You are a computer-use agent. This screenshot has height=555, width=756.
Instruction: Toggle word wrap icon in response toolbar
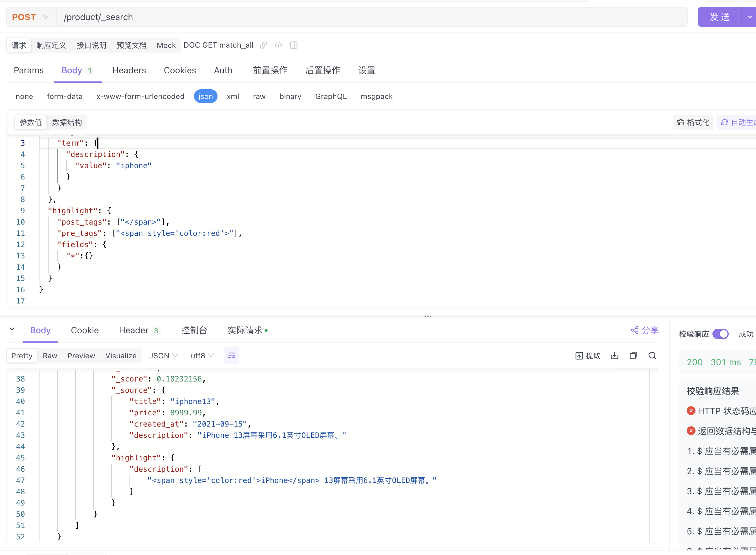[x=232, y=355]
